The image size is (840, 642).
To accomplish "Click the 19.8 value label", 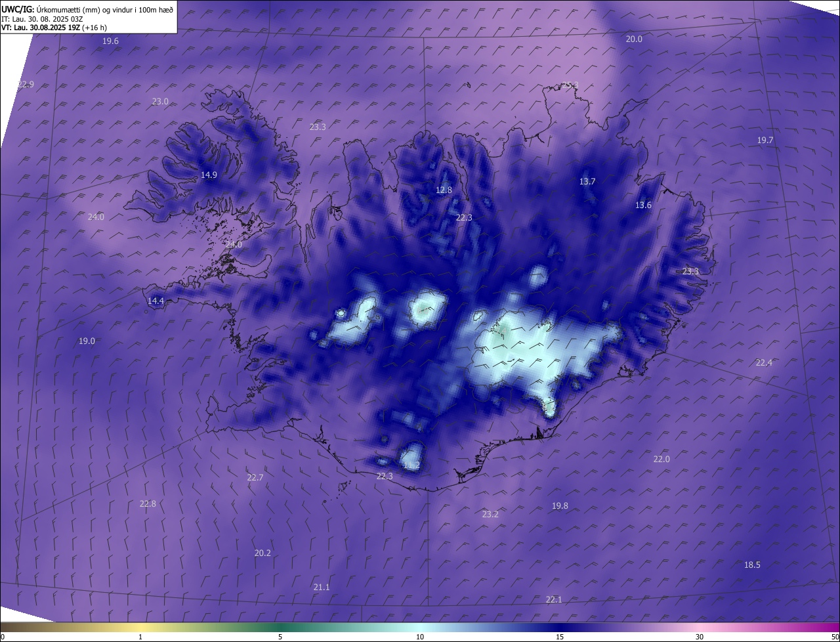I will coord(560,506).
